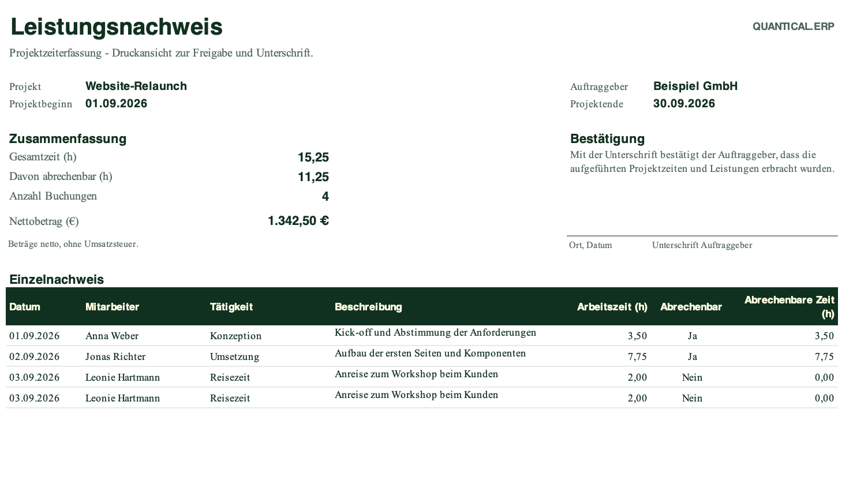Click the date in Anna Weber's row
The height and width of the screenshot is (503, 868).
pos(34,336)
